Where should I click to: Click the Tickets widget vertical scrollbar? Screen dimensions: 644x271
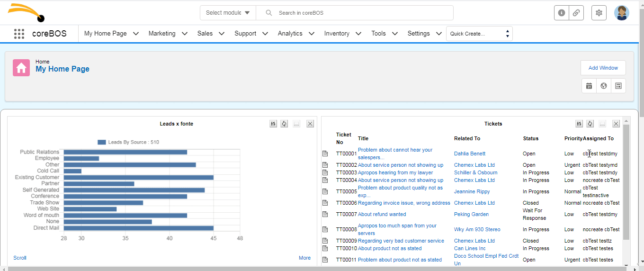click(626, 182)
